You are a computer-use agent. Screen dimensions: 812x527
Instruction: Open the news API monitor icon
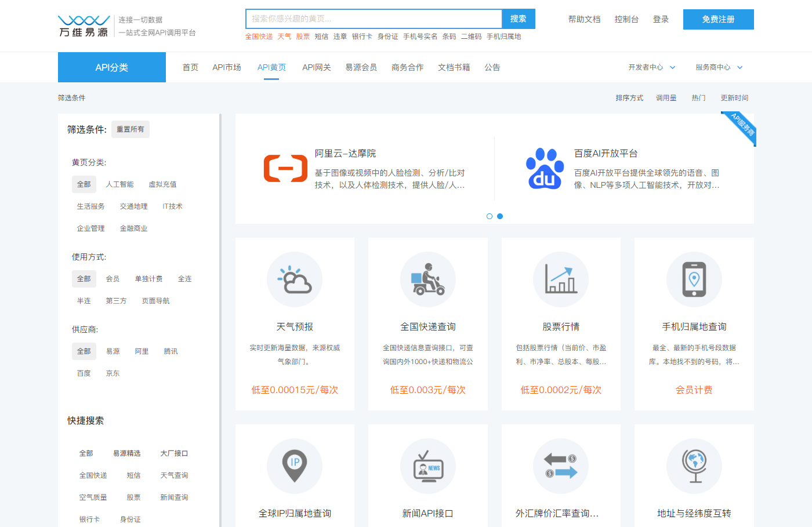[x=428, y=466]
